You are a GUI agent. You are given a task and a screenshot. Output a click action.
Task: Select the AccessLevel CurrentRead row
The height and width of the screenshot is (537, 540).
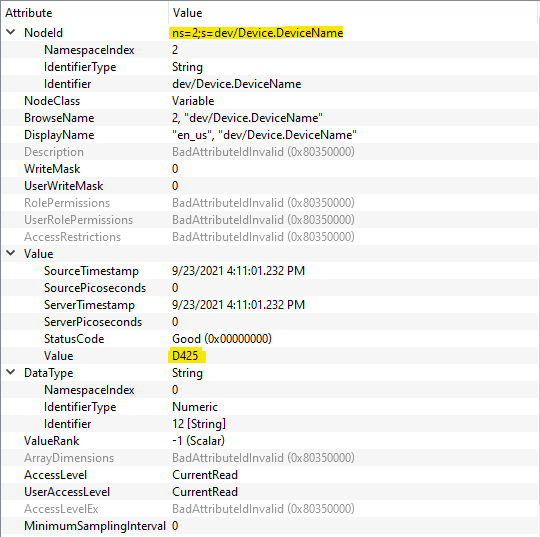pos(270,475)
